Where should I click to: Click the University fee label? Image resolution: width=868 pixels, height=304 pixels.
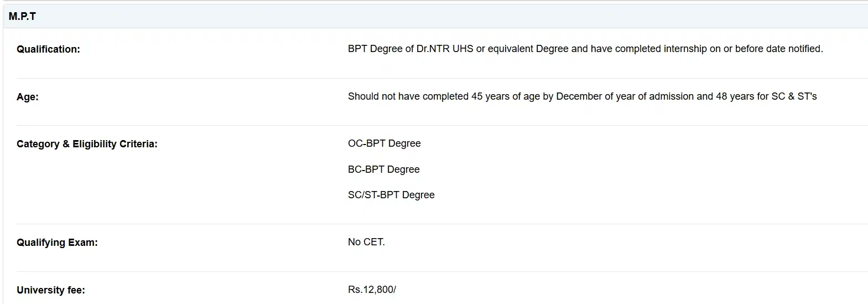(x=51, y=290)
